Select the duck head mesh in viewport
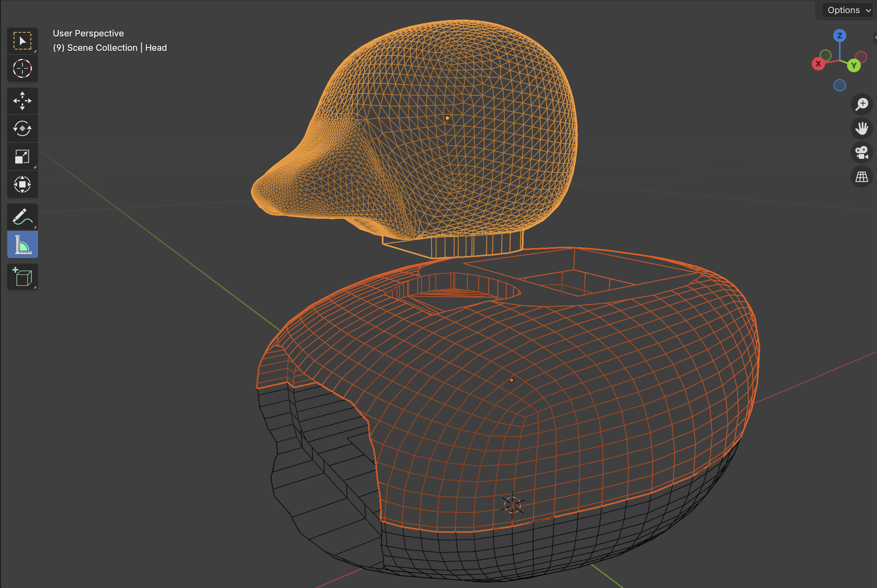This screenshot has height=588, width=877. [460, 120]
